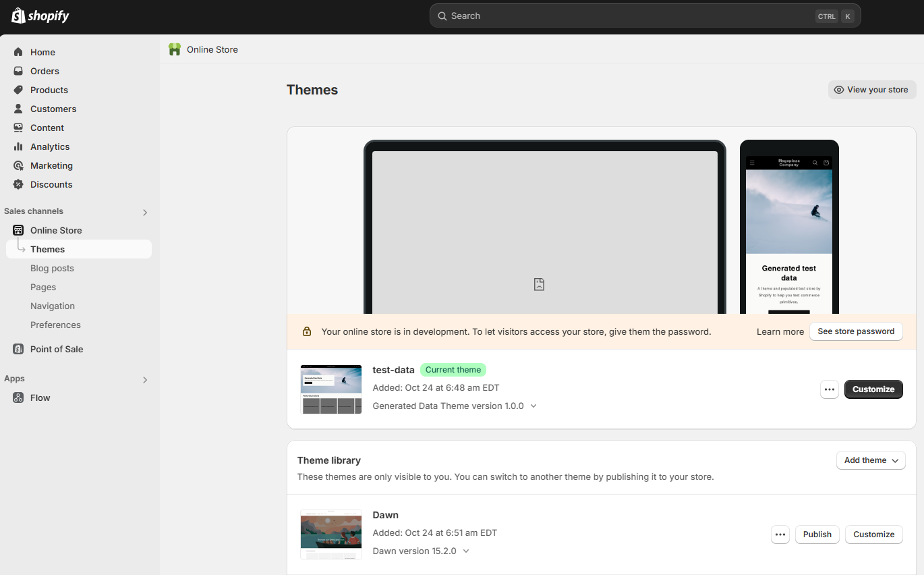Open Blog posts in sidebar
This screenshot has width=924, height=575.
(52, 268)
